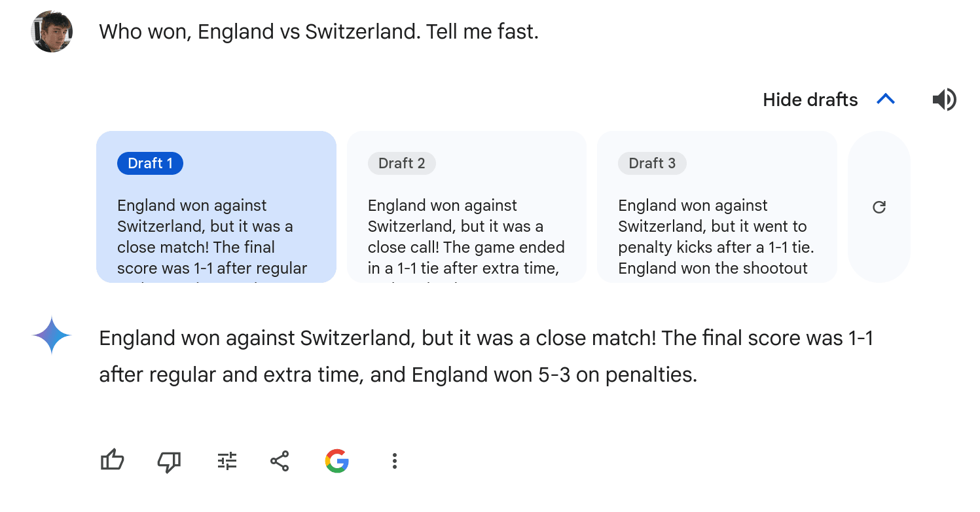Click the user profile avatar picture
Screen dimensions: 980x512
[x=52, y=31]
